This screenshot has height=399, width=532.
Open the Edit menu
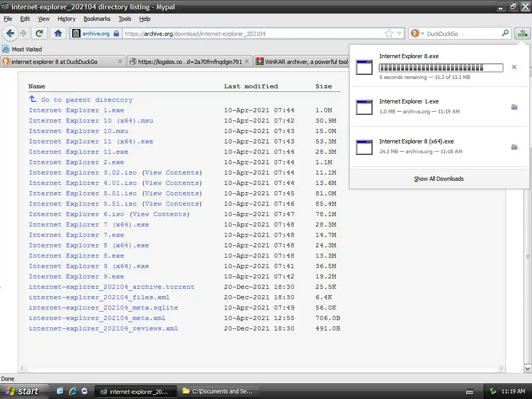tap(25, 19)
